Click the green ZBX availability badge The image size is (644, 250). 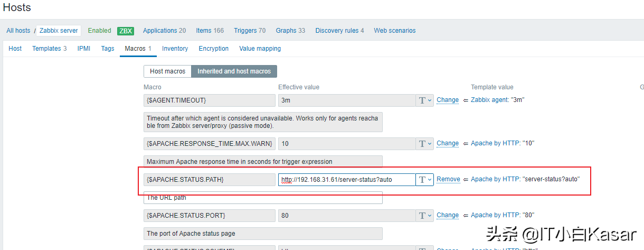126,31
